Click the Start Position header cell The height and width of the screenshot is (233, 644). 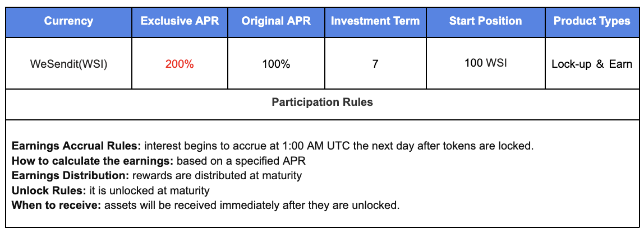pyautogui.click(x=485, y=21)
